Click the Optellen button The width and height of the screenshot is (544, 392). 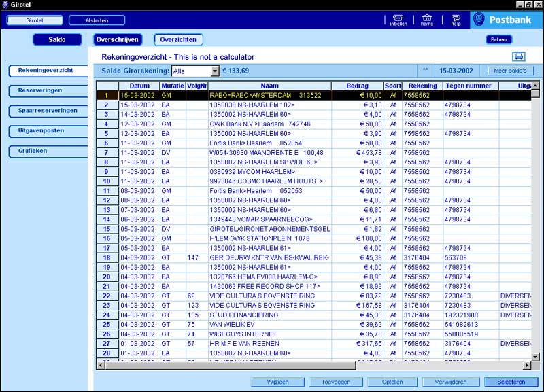click(x=392, y=382)
